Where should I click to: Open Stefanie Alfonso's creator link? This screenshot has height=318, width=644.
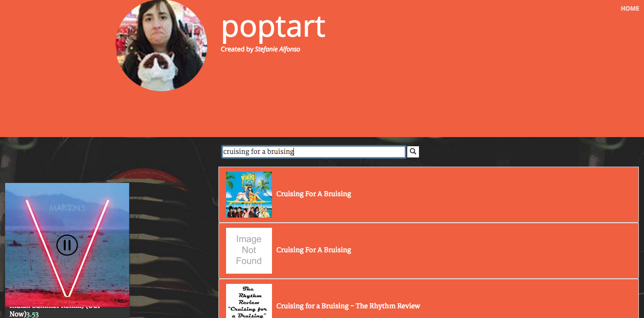277,49
